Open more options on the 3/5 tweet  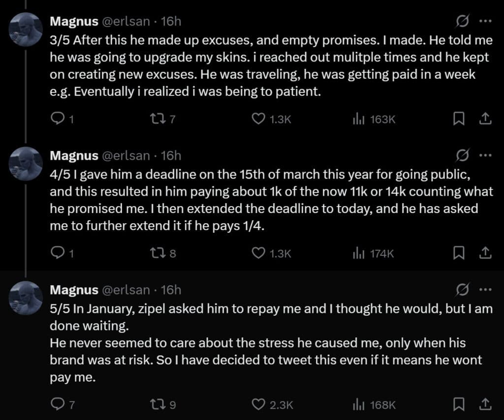[x=485, y=21]
